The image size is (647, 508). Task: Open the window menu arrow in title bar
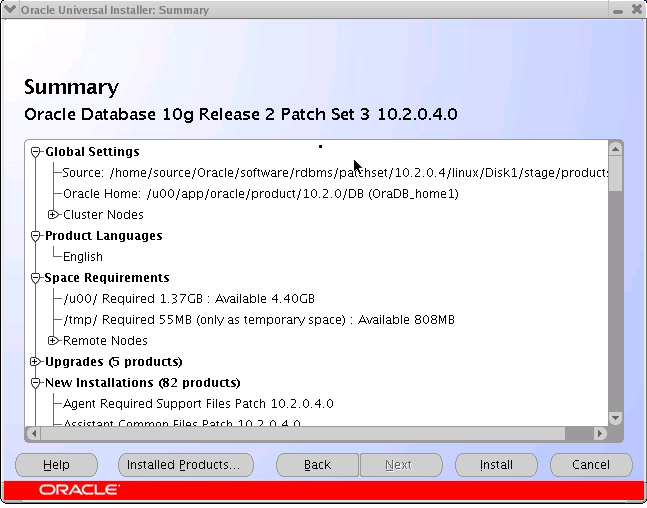click(9, 9)
